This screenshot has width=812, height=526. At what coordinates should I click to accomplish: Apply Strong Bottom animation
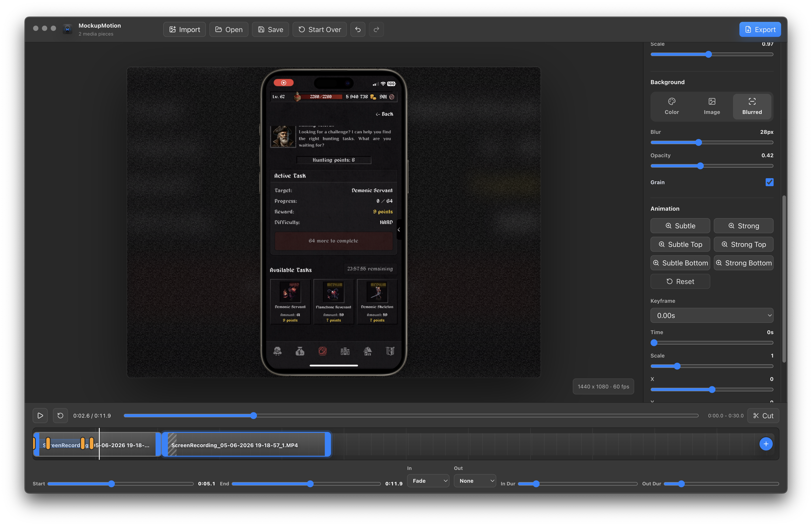point(743,263)
